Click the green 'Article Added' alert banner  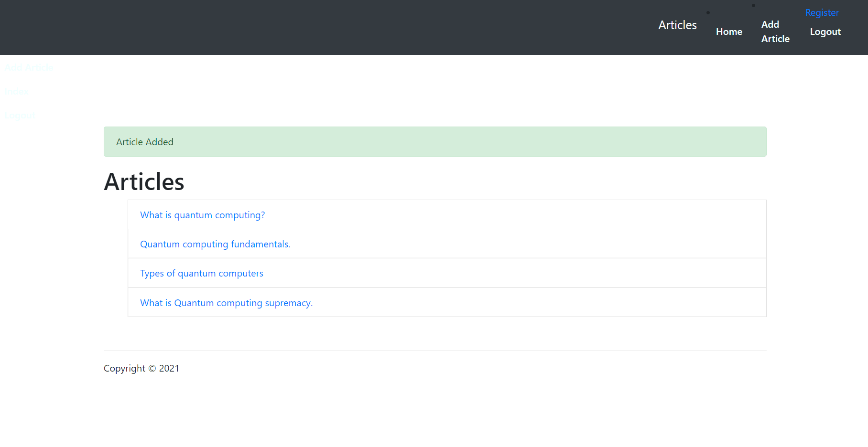[434, 142]
